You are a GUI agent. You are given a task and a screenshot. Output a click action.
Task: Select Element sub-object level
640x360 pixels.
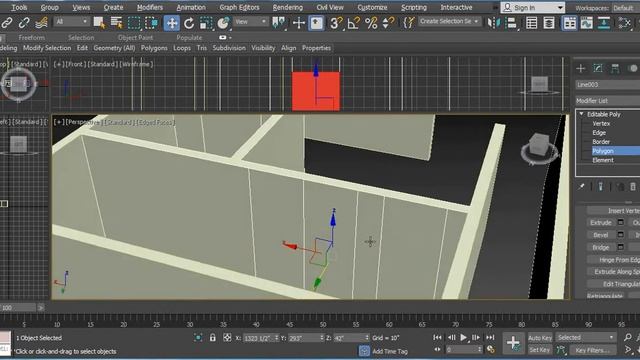pos(603,160)
